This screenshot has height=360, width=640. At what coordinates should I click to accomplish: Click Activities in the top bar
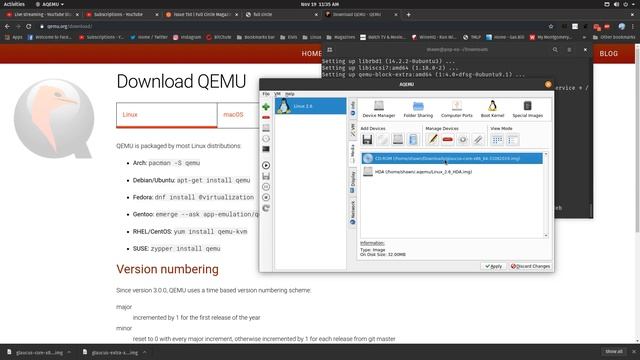coord(14,4)
